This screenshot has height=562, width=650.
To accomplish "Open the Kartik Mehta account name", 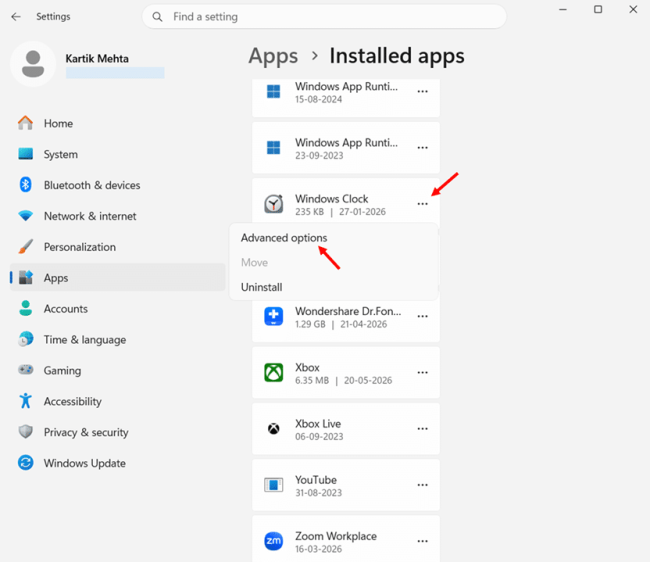I will pos(97,58).
